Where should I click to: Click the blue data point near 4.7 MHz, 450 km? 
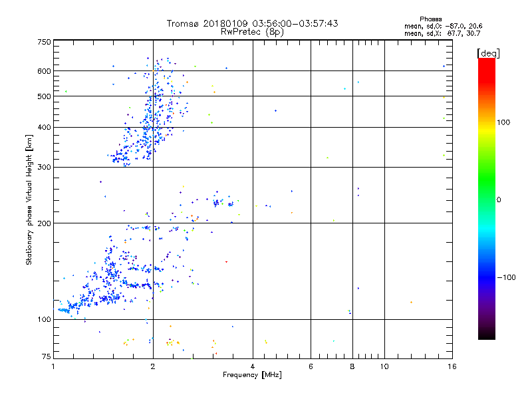275,110
